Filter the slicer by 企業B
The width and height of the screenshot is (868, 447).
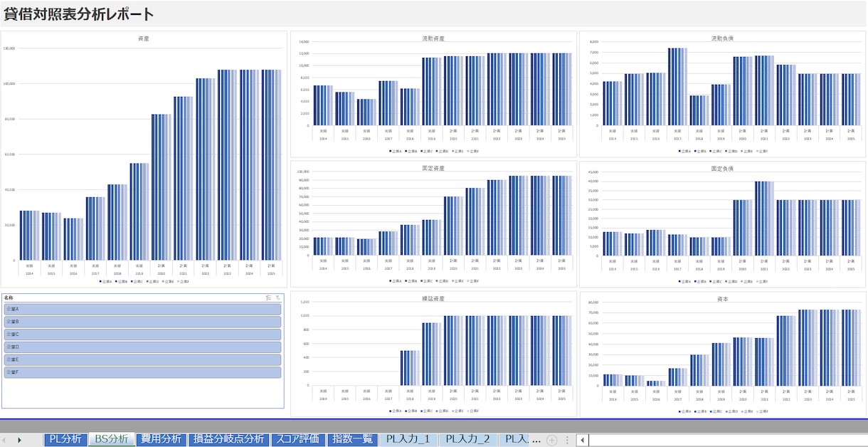pos(142,322)
